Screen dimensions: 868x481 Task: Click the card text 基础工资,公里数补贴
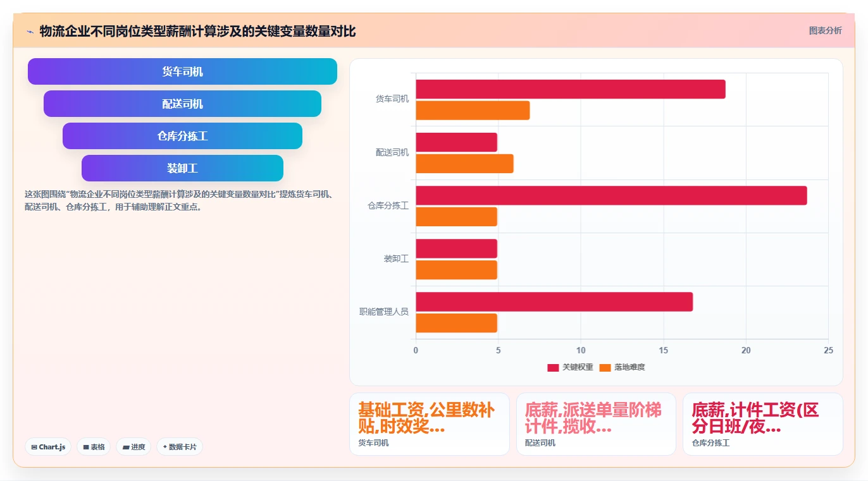426,418
